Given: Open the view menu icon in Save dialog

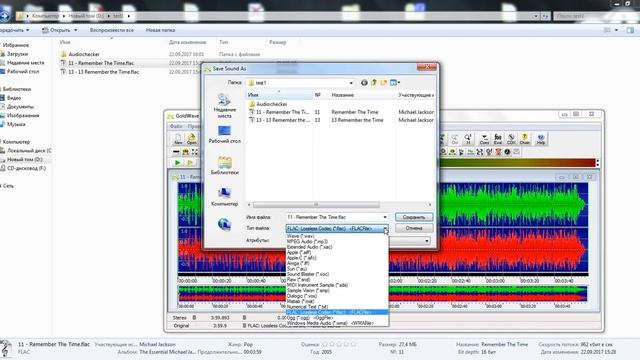Looking at the screenshot, I should click(395, 83).
